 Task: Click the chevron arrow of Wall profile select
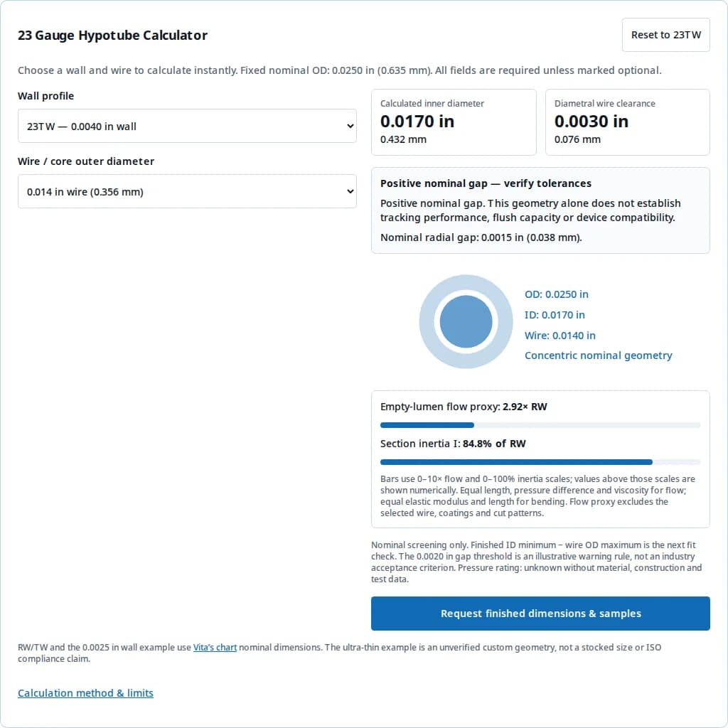(x=350, y=126)
